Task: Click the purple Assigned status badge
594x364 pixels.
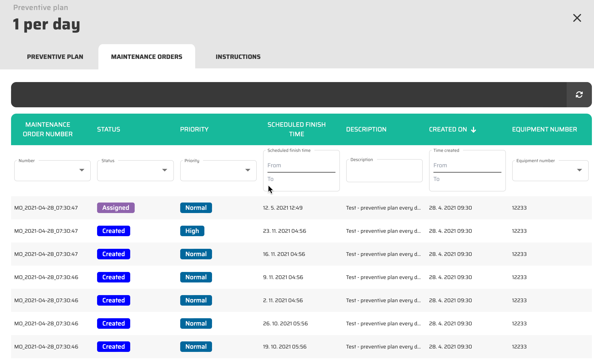Action: pyautogui.click(x=116, y=208)
